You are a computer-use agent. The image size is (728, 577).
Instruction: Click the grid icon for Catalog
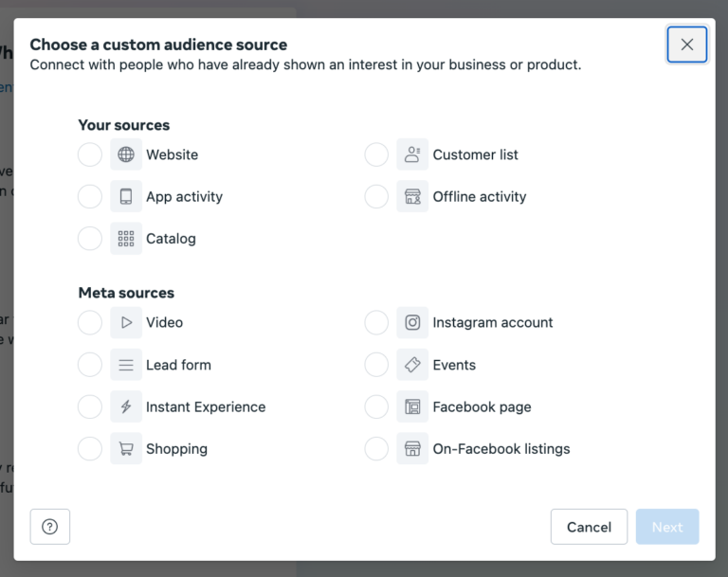tap(126, 239)
